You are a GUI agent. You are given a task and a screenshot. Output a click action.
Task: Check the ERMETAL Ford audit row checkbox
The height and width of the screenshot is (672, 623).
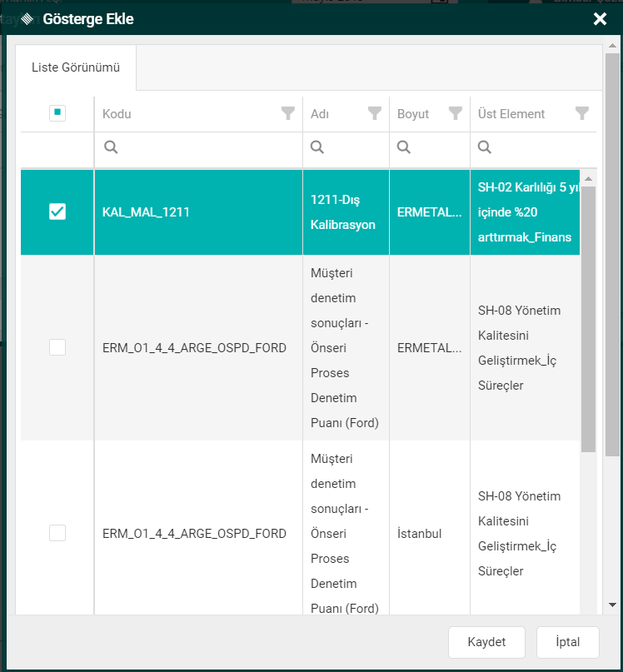(57, 347)
